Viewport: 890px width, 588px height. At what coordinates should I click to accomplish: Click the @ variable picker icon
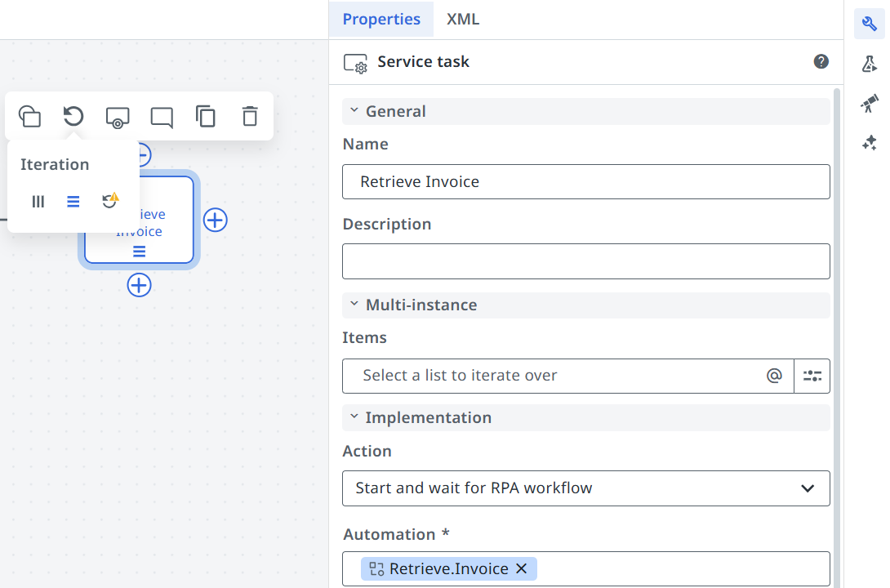point(774,375)
